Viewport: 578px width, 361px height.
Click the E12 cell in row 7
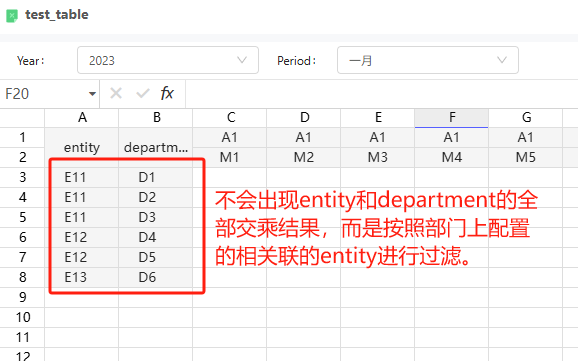(x=82, y=257)
